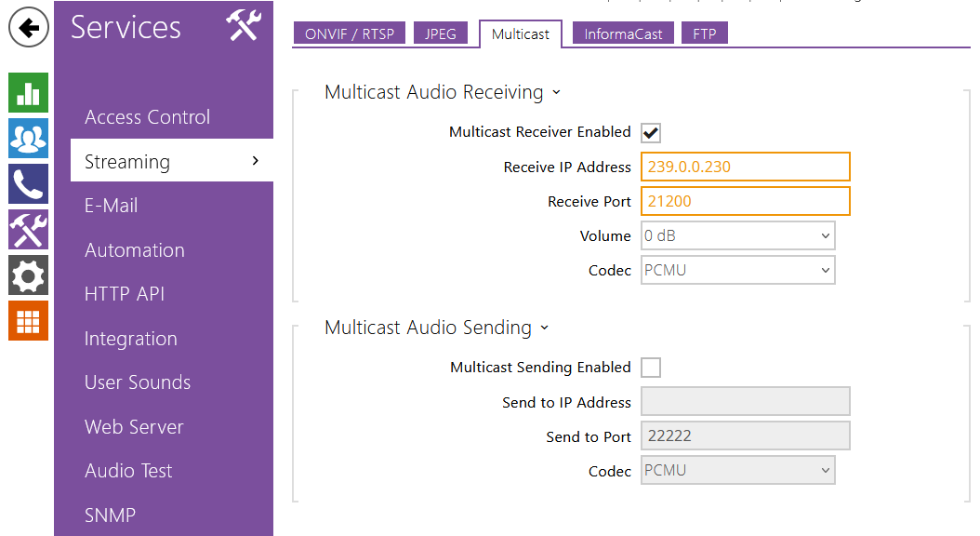Click the Services heading text
The width and height of the screenshot is (980, 536).
coord(126,28)
